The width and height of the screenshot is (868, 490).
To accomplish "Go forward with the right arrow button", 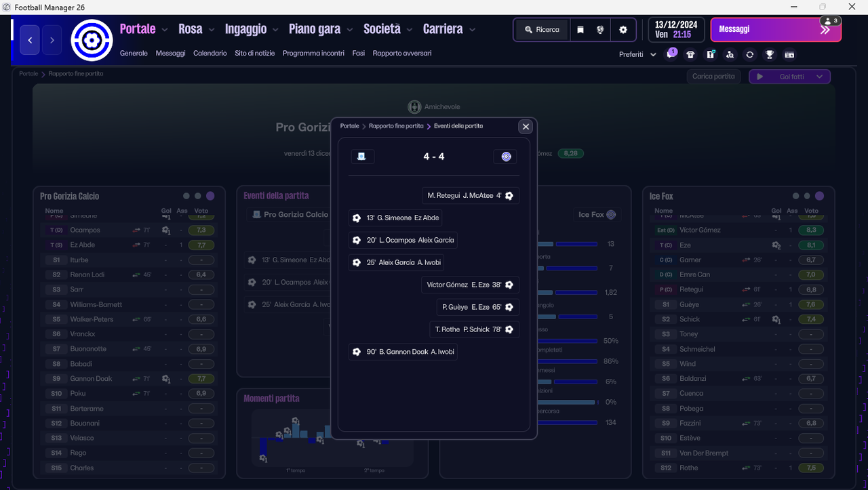I will pos(52,40).
